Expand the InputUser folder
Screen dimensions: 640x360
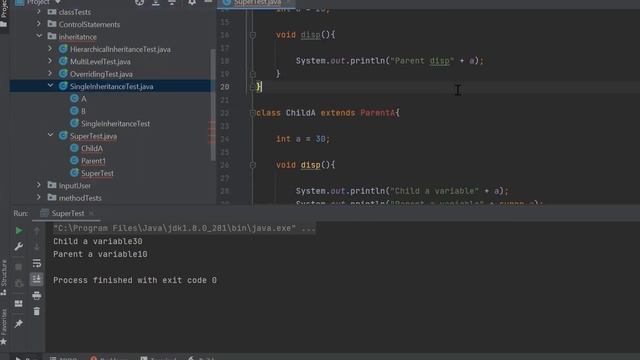click(39, 185)
